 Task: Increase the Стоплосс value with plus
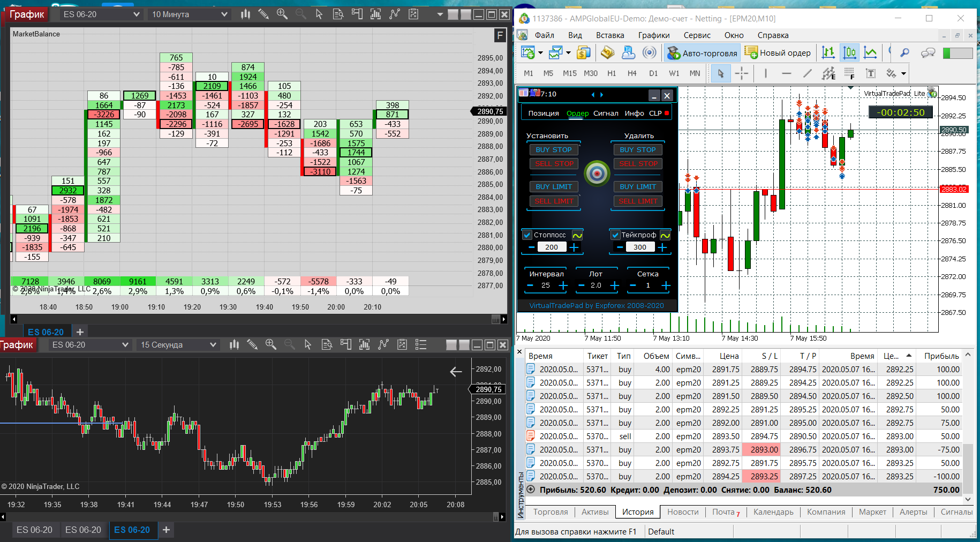pos(574,247)
